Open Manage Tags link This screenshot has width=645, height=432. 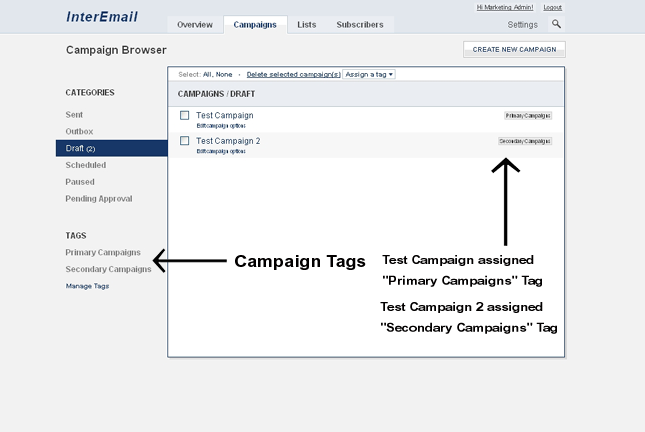87,286
